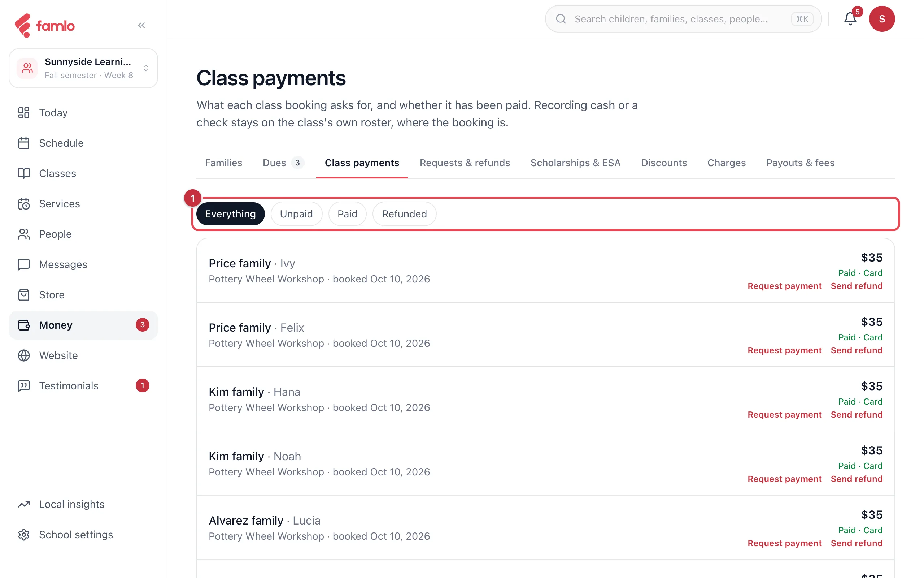This screenshot has height=578, width=924.
Task: Expand the Sunnyside Learning school switcher
Action: click(83, 68)
